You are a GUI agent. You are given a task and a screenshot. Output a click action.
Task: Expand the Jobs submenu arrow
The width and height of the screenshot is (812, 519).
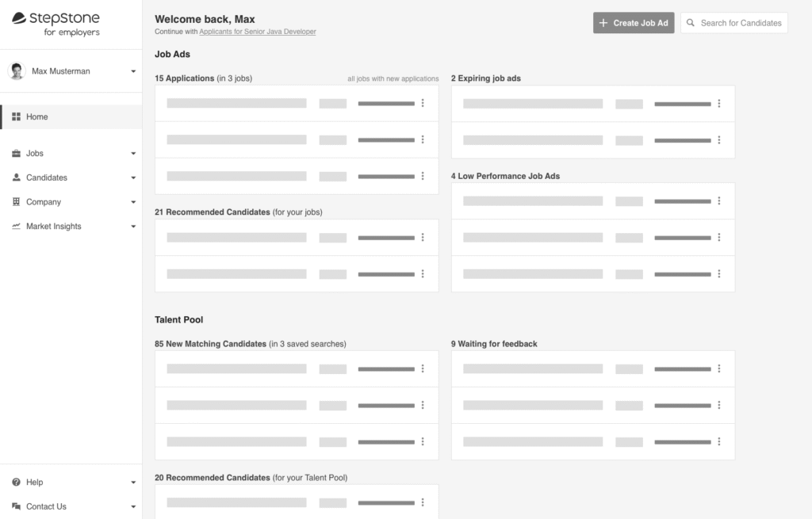coord(133,154)
